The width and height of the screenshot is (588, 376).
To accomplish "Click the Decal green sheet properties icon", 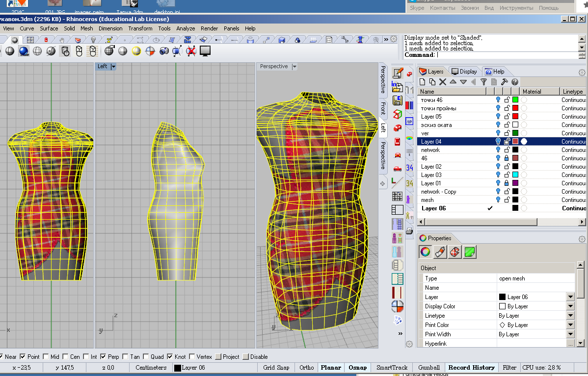I will pyautogui.click(x=470, y=252).
